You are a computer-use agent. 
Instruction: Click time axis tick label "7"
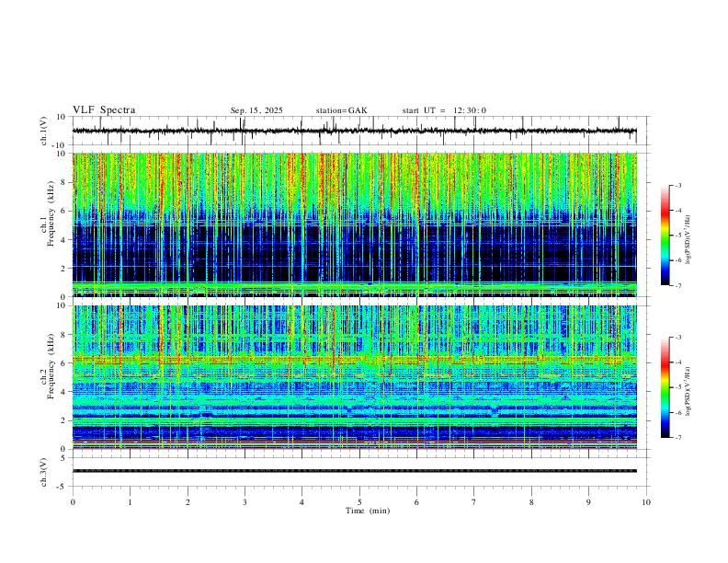click(474, 502)
